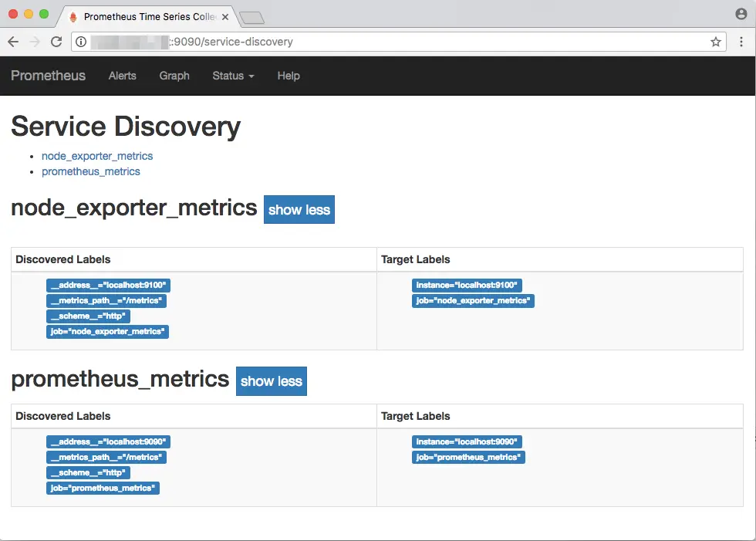Click __scheme__="http" label under node_exporter_metrics
Image resolution: width=756 pixels, height=541 pixels.
click(88, 316)
